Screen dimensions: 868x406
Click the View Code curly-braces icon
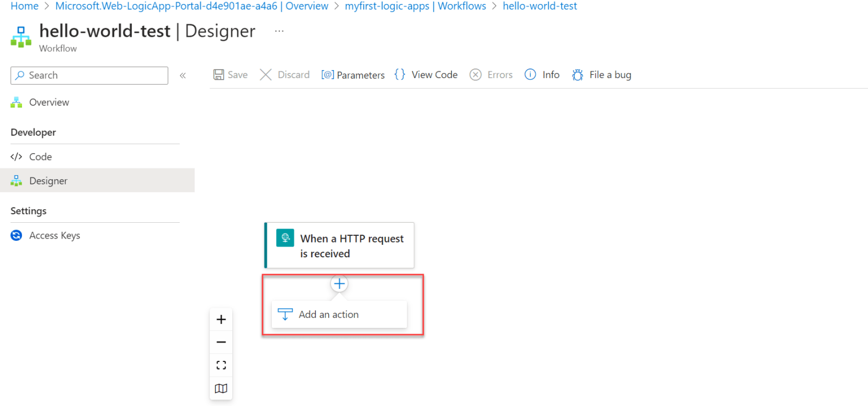click(400, 74)
